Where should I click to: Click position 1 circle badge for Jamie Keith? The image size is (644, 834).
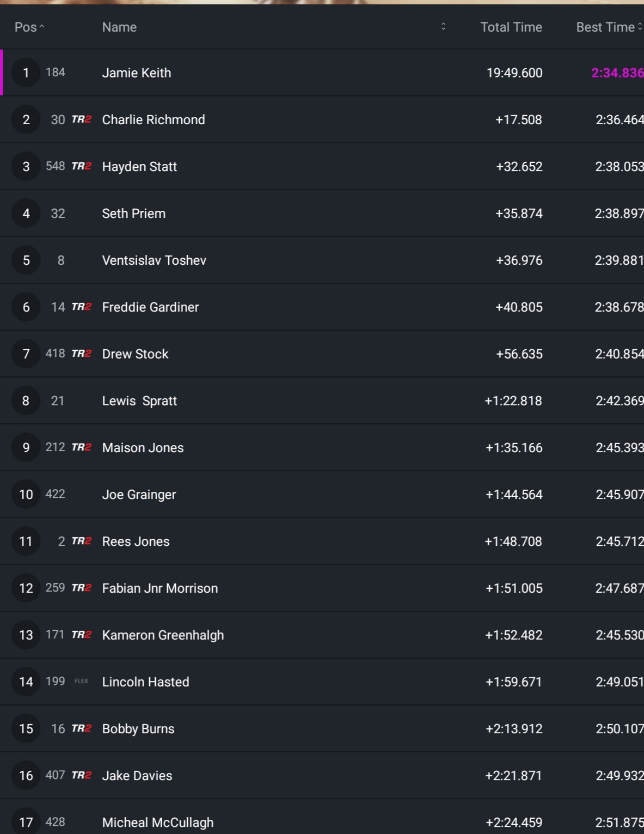pyautogui.click(x=26, y=72)
